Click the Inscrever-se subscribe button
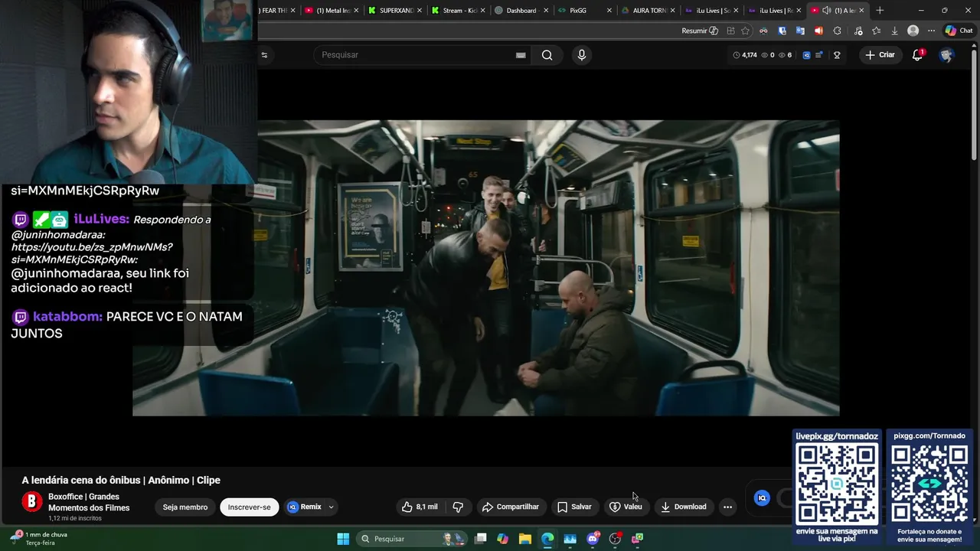 249,507
